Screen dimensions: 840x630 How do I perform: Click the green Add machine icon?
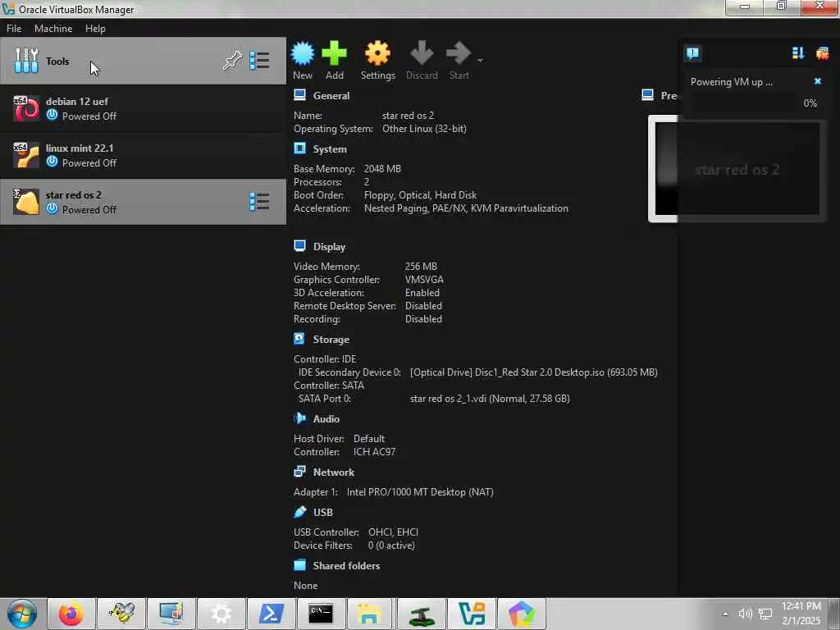(x=335, y=53)
